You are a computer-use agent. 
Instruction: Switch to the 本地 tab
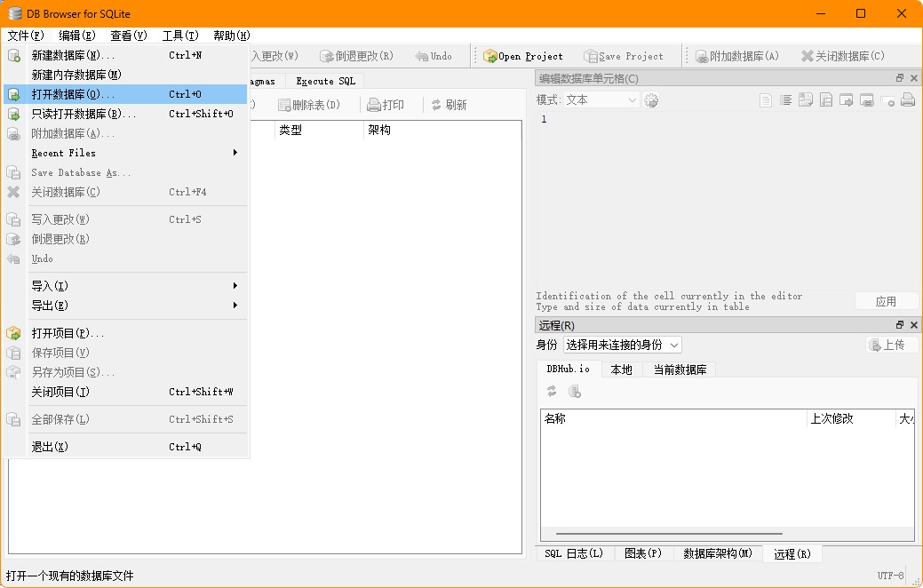click(x=621, y=369)
